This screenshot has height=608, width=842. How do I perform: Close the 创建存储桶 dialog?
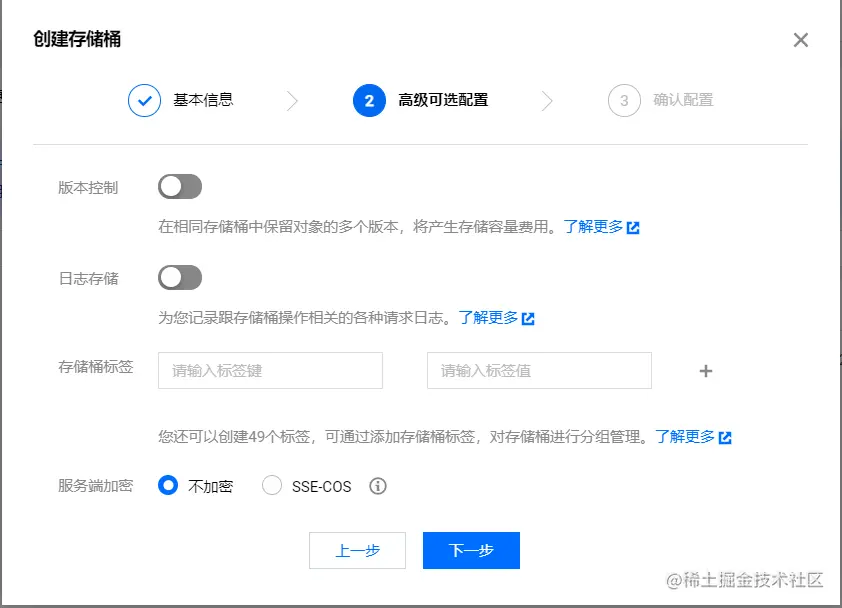(x=801, y=40)
